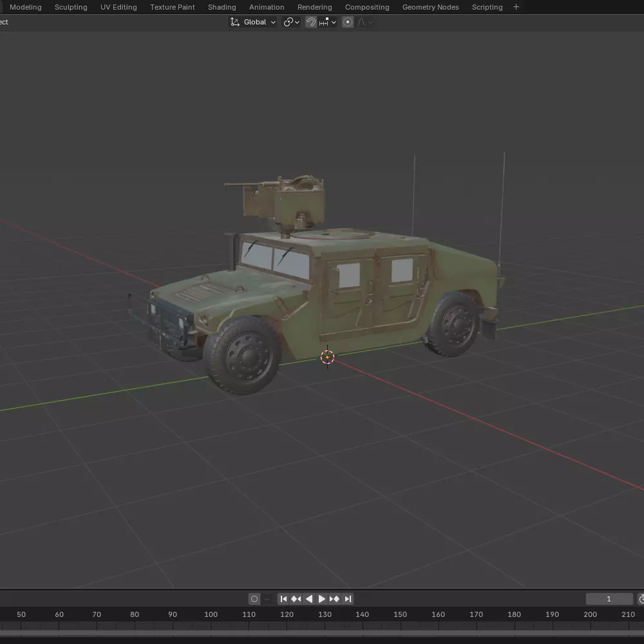This screenshot has width=644, height=644.
Task: Open the snapping options dropdown
Action: coord(328,22)
